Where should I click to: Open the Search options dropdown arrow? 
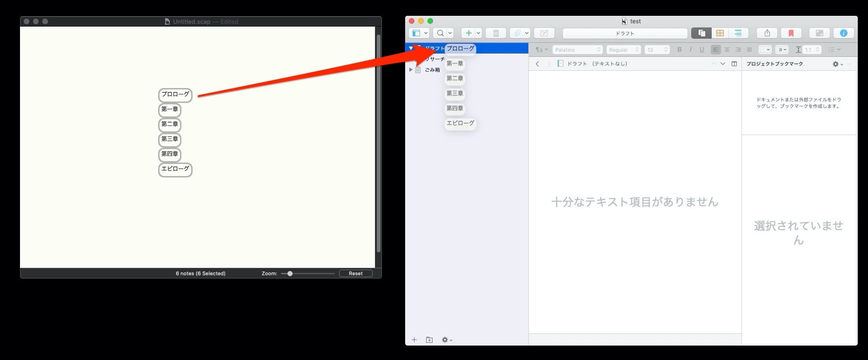tap(450, 33)
